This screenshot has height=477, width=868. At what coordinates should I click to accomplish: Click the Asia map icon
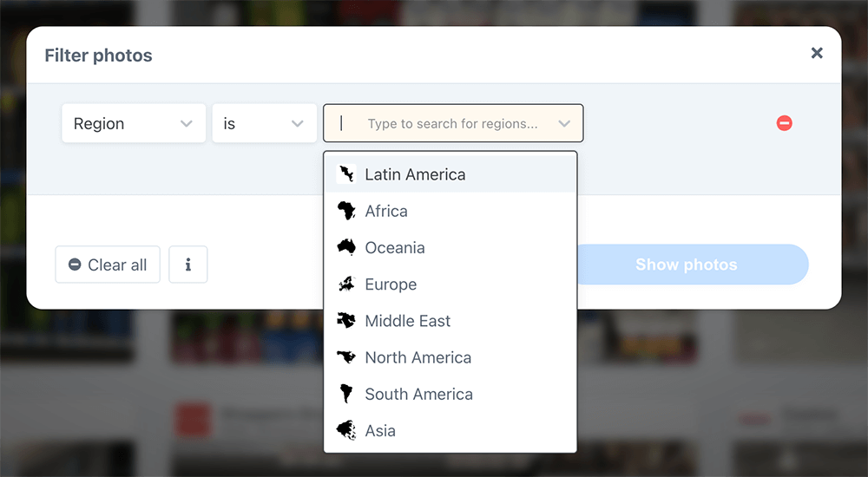point(346,430)
